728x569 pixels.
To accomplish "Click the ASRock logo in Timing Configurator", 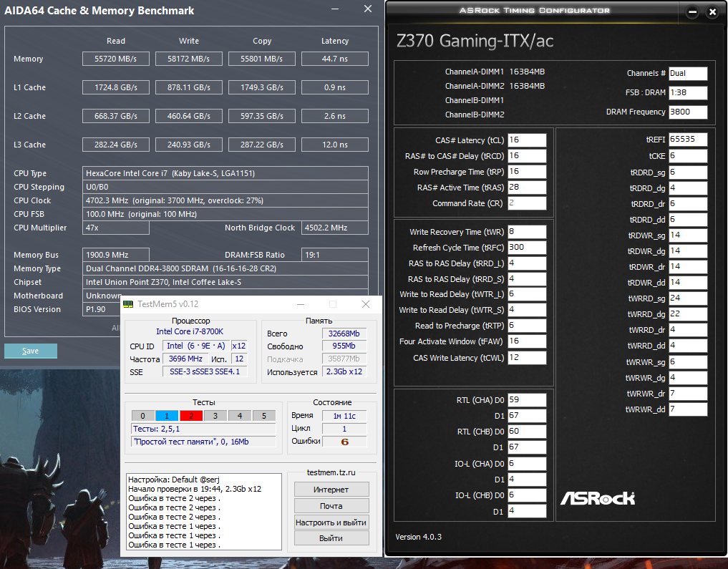I will coord(598,498).
